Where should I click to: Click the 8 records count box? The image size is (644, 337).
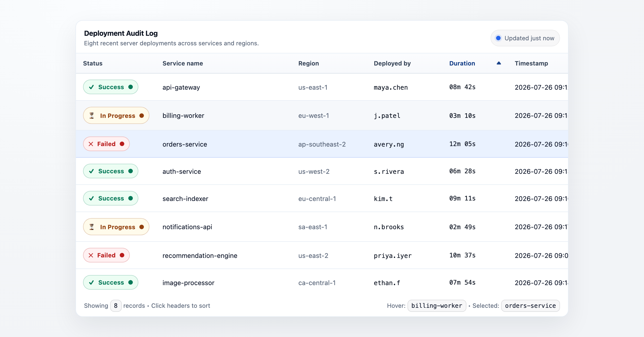click(116, 306)
